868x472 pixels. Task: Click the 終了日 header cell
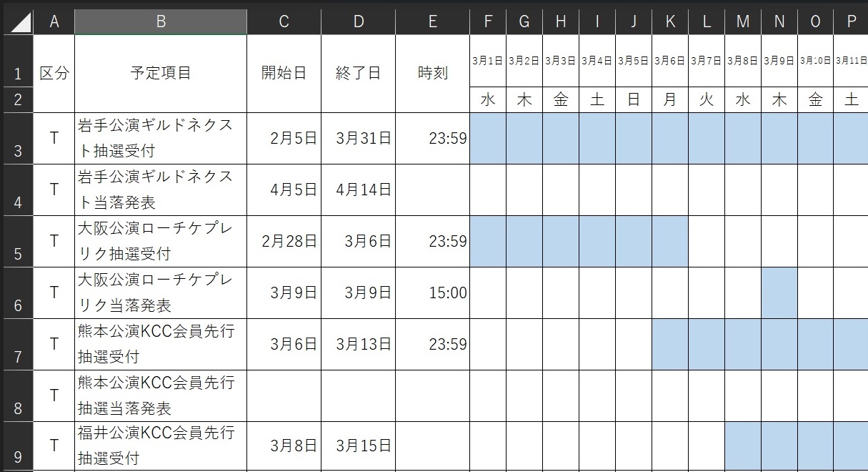(359, 74)
